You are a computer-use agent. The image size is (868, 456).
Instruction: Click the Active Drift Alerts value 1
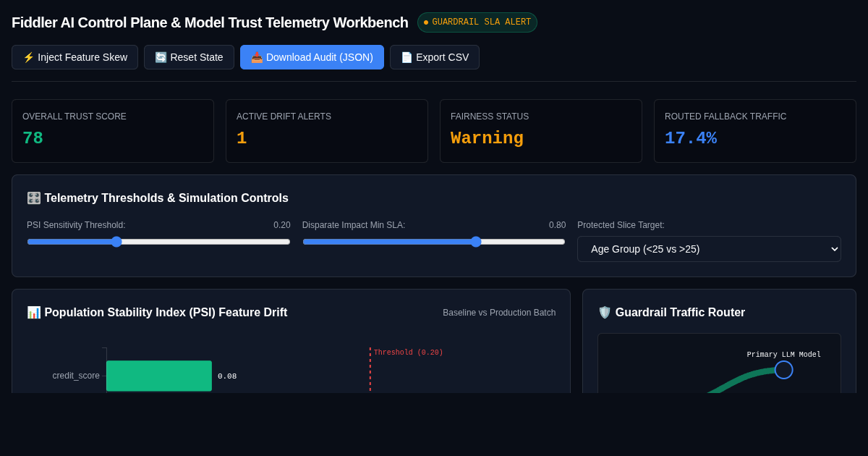pyautogui.click(x=242, y=138)
